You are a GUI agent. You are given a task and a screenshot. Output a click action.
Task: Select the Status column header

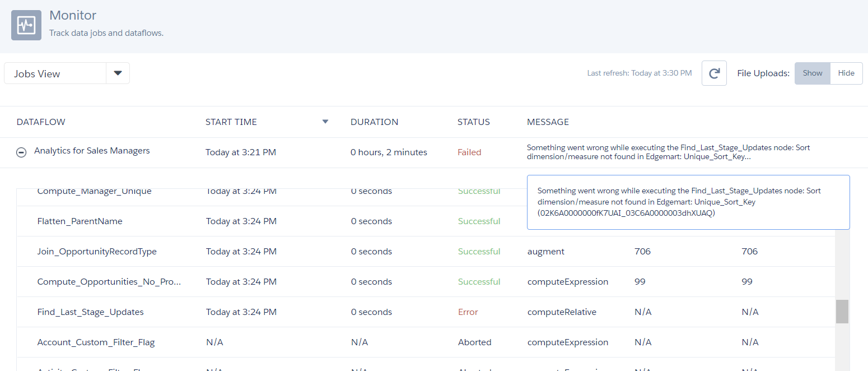[x=474, y=122]
